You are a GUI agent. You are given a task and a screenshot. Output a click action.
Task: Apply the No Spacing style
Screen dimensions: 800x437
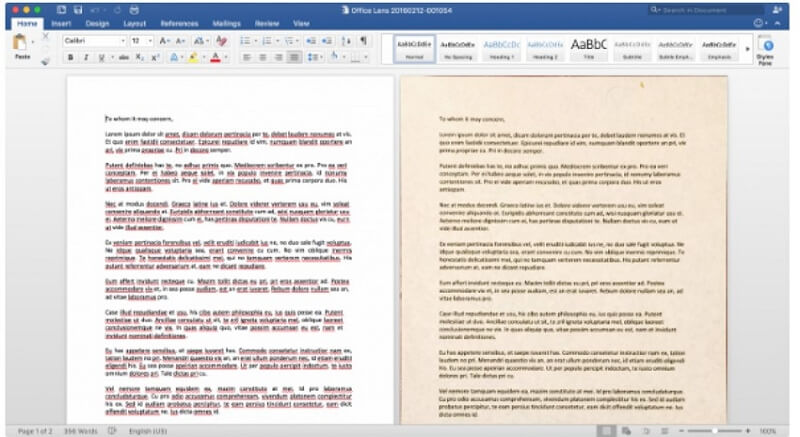click(x=458, y=49)
